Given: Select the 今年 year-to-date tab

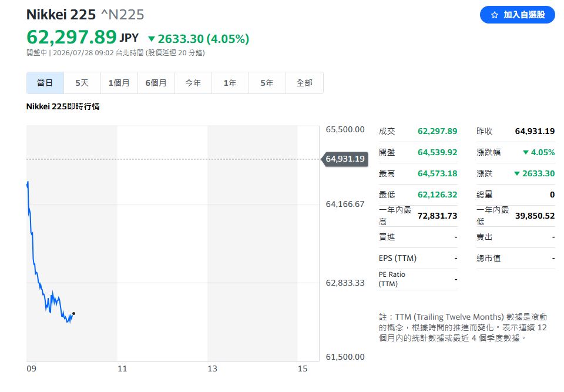Looking at the screenshot, I should (x=193, y=83).
